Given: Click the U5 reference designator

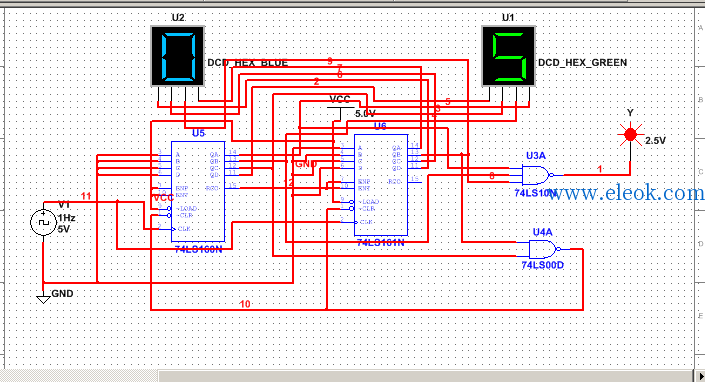Looking at the screenshot, I should click(198, 133).
